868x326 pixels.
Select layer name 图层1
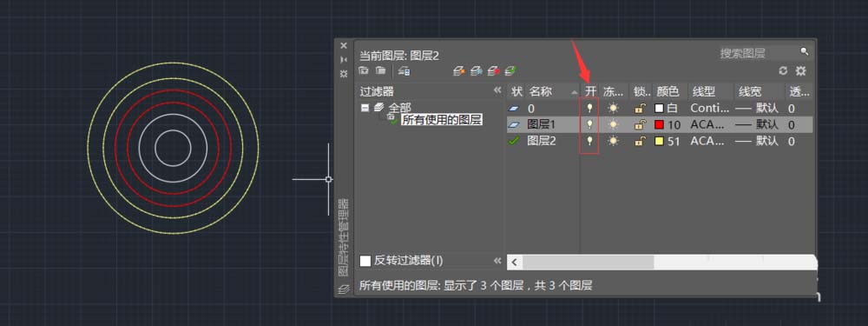(x=541, y=124)
